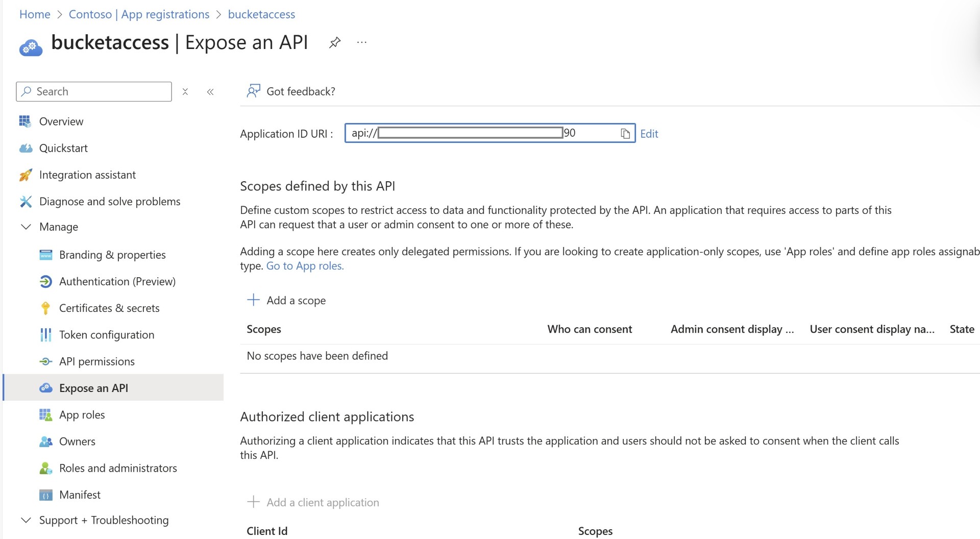980x539 pixels.
Task: Click the Integration assistant rocket icon
Action: 26,175
